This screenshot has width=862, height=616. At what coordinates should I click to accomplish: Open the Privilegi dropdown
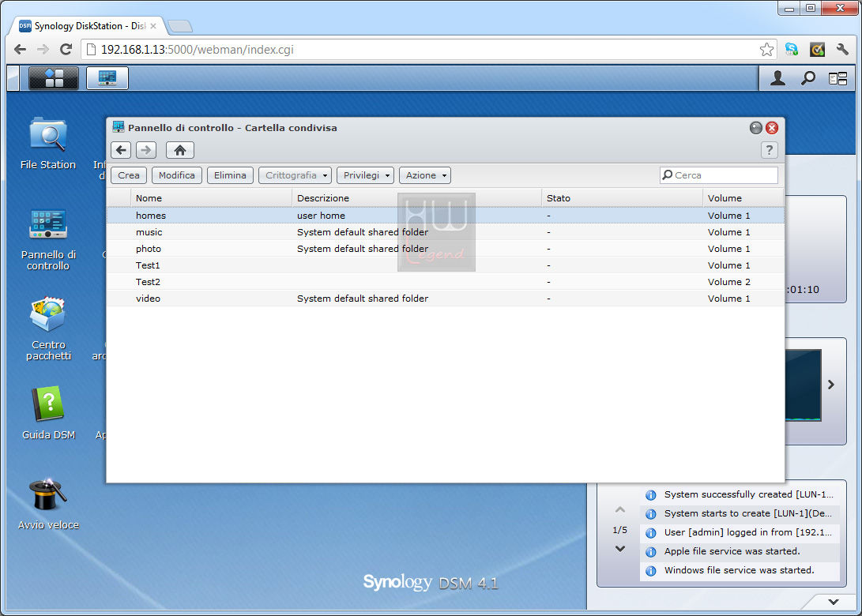366,175
